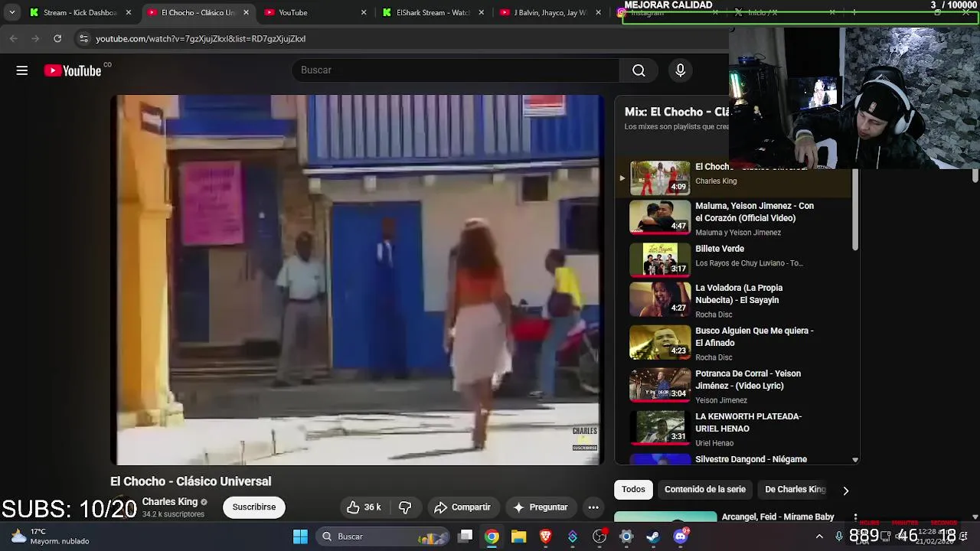Open the more actions three-dot menu
The height and width of the screenshot is (551, 980).
click(593, 507)
